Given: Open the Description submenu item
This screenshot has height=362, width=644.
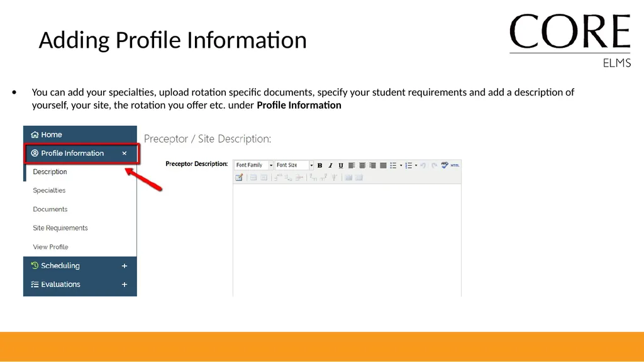Looking at the screenshot, I should tap(50, 172).
